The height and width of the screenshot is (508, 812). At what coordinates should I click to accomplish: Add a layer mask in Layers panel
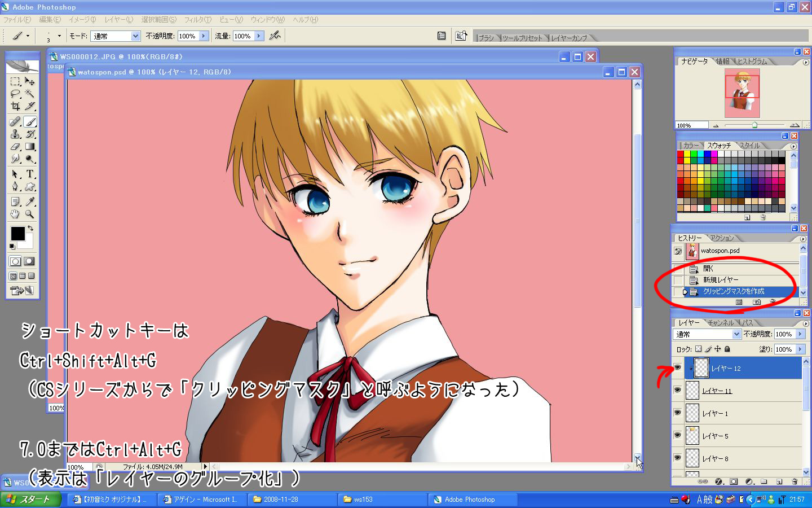coord(734,481)
